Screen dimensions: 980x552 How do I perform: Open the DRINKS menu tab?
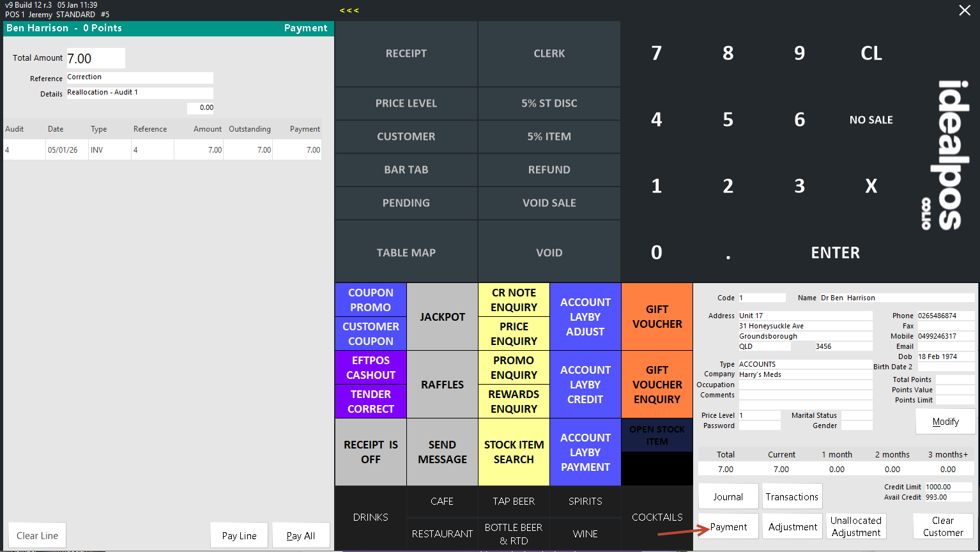pyautogui.click(x=371, y=517)
